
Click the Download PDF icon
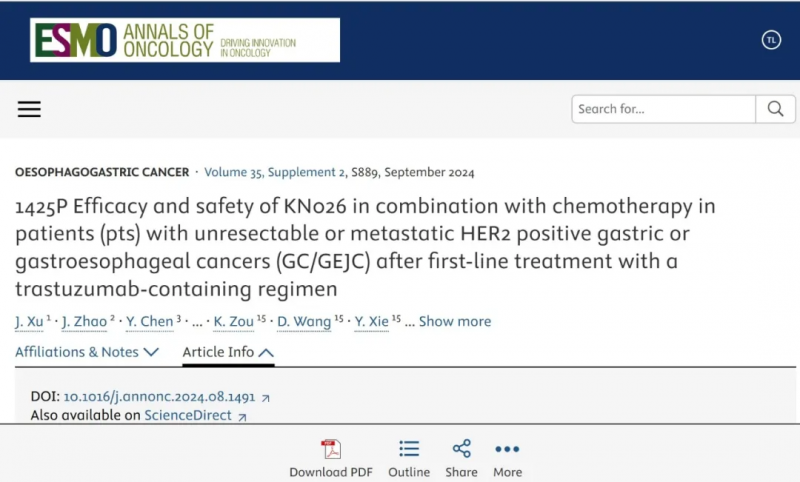point(331,449)
